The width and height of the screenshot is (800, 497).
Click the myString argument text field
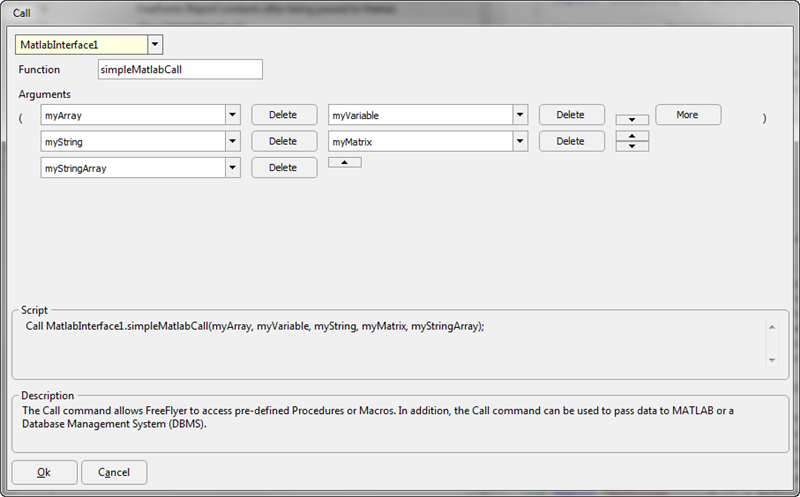(133, 142)
